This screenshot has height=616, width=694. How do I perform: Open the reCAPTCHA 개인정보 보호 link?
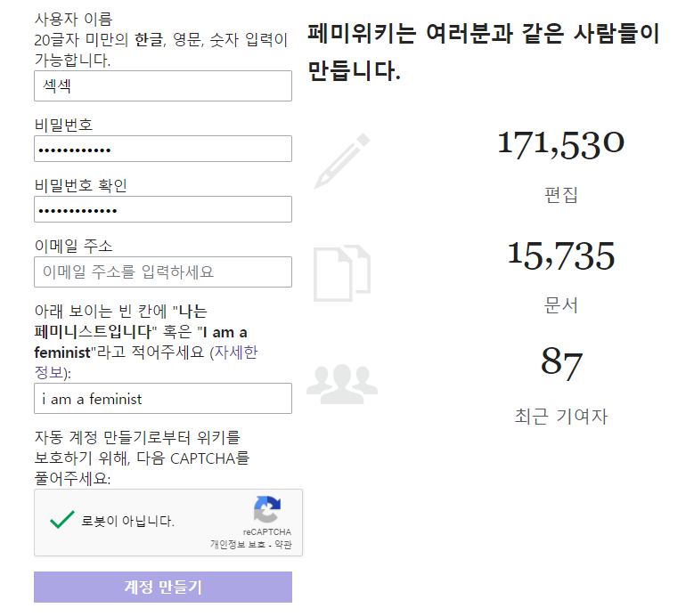pyautogui.click(x=237, y=544)
